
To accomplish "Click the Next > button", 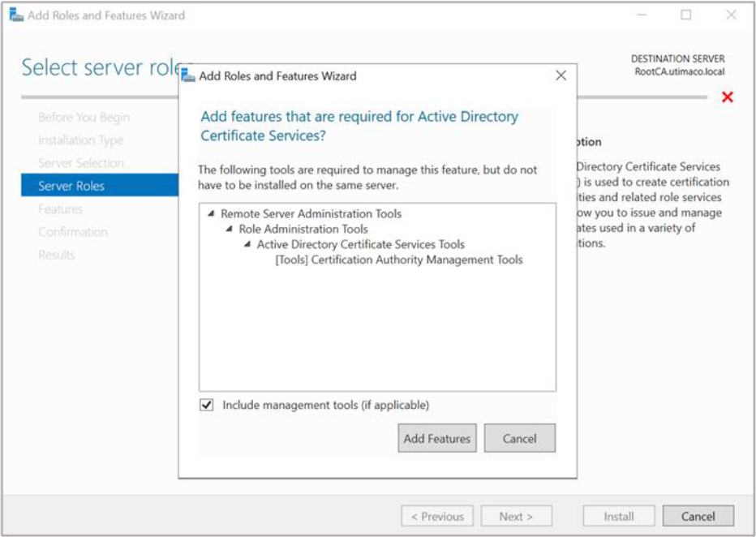I will (x=517, y=516).
